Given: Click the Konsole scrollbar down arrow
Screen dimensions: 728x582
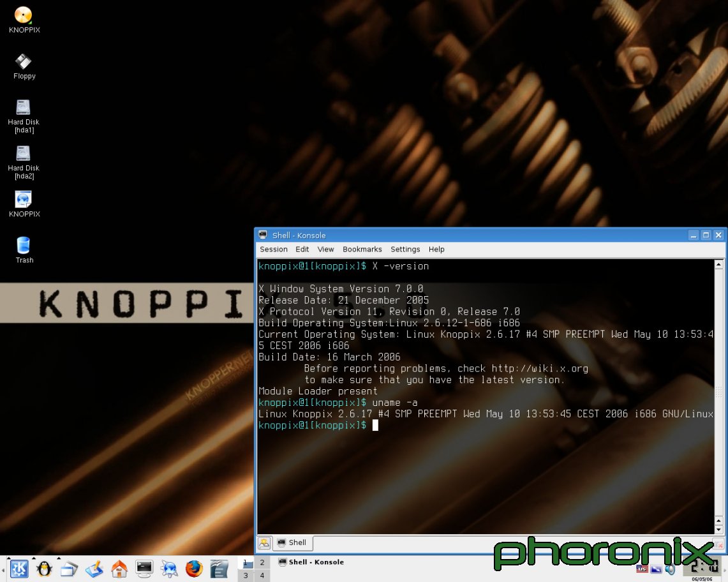Looking at the screenshot, I should tap(719, 530).
